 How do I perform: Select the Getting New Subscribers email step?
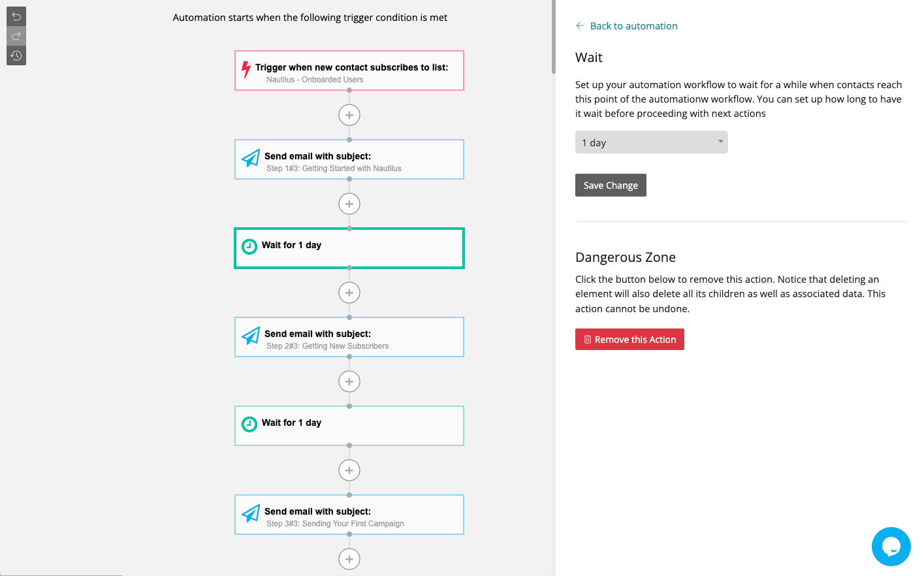click(349, 337)
